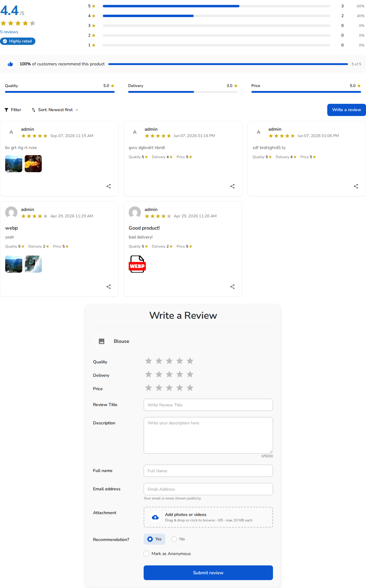Open fire photo in Sep 07 review

(x=33, y=164)
